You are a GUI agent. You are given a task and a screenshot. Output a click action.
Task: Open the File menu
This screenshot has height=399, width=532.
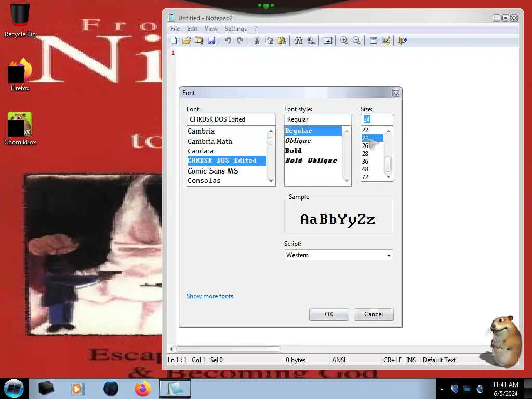coord(175,29)
